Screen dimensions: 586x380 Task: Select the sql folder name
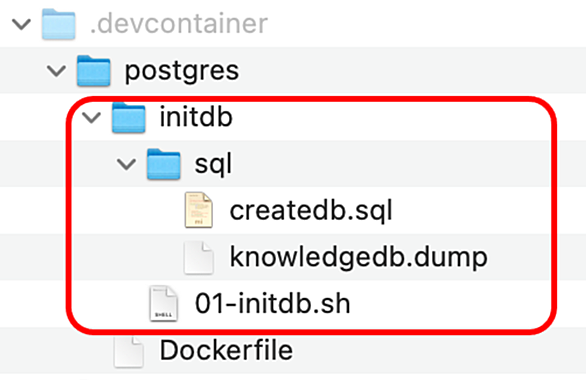tap(213, 165)
